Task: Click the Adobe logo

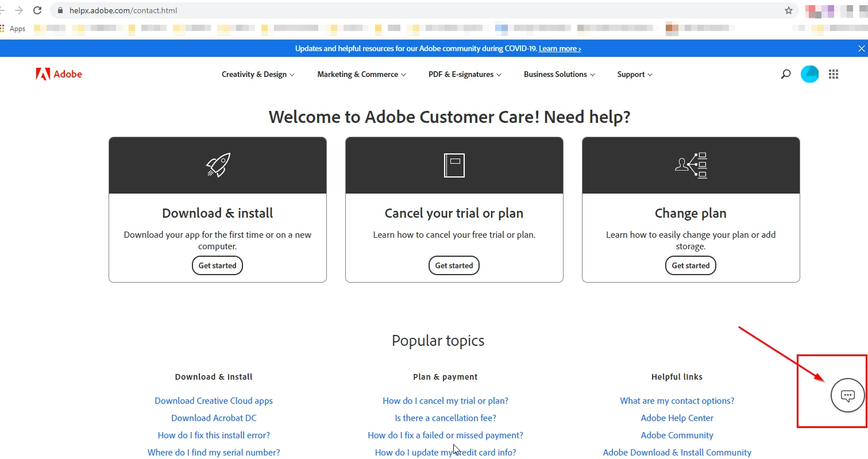Action: (x=59, y=74)
